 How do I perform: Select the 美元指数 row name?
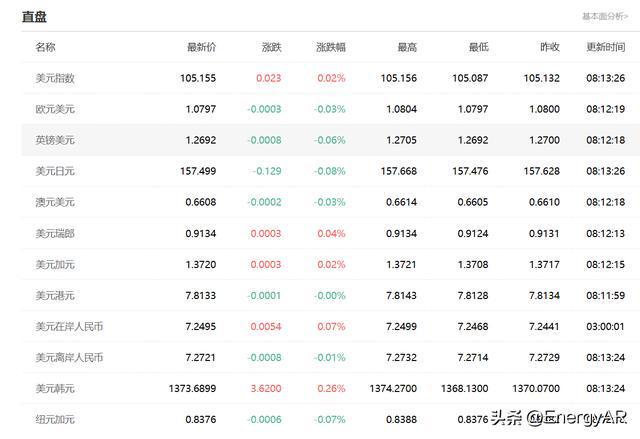[55, 78]
